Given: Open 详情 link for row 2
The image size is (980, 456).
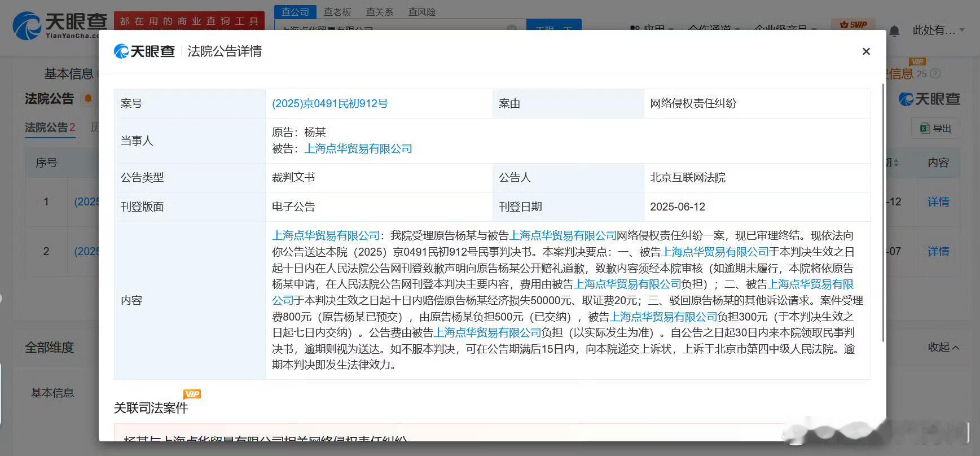Looking at the screenshot, I should coord(938,251).
